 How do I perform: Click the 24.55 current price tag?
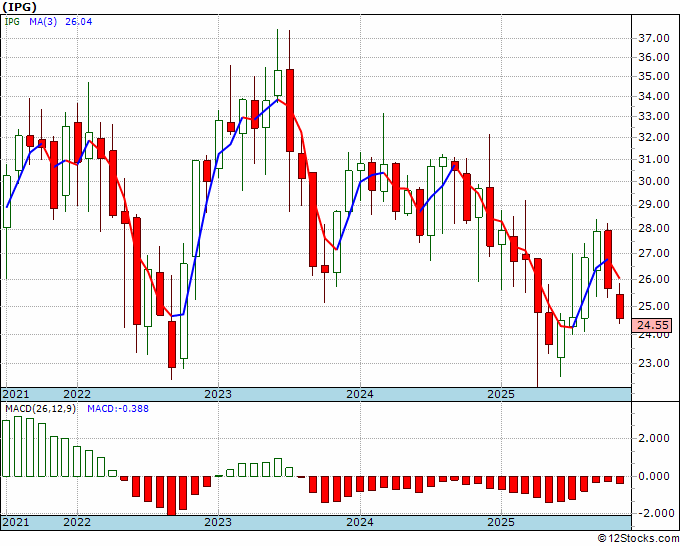(x=653, y=325)
